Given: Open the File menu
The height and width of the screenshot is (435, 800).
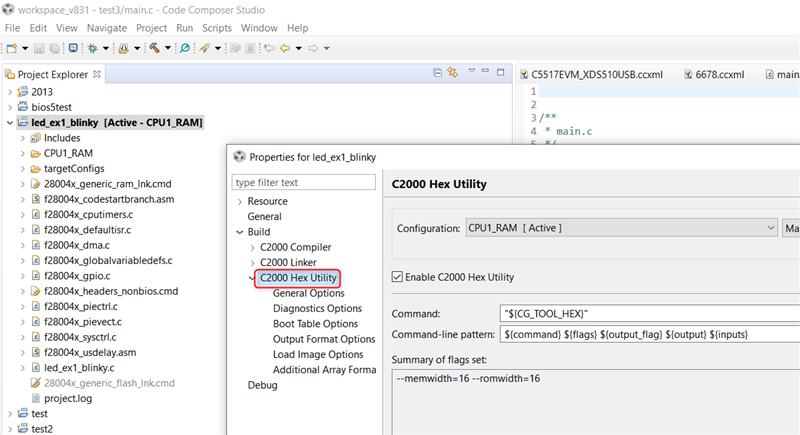Looking at the screenshot, I should pyautogui.click(x=12, y=28).
